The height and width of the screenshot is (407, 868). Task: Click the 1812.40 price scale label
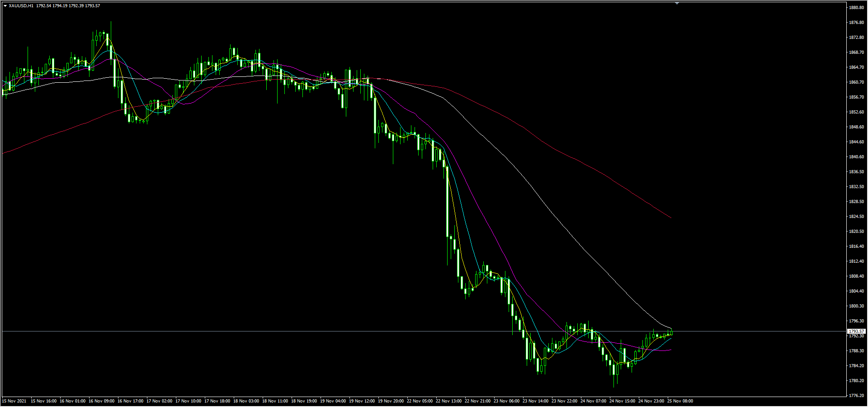(856, 261)
